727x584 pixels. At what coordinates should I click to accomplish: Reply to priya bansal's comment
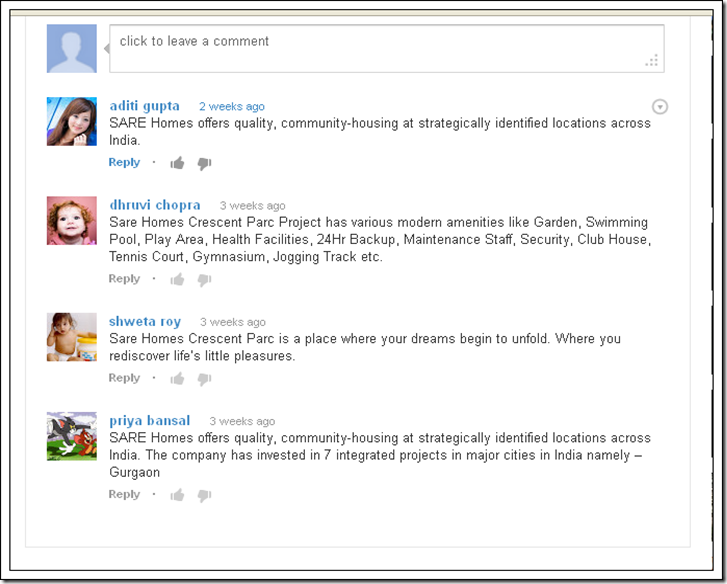click(x=124, y=495)
